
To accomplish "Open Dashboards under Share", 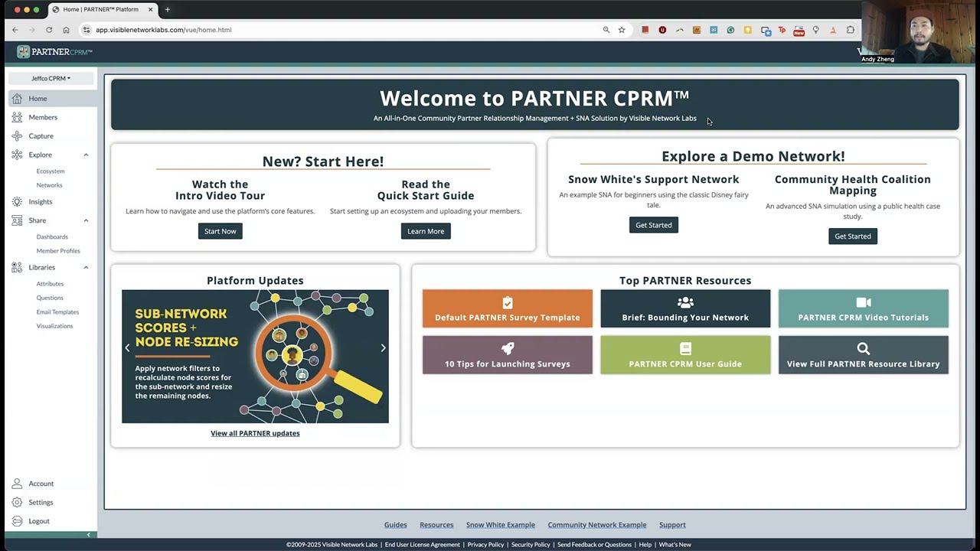I will click(52, 237).
